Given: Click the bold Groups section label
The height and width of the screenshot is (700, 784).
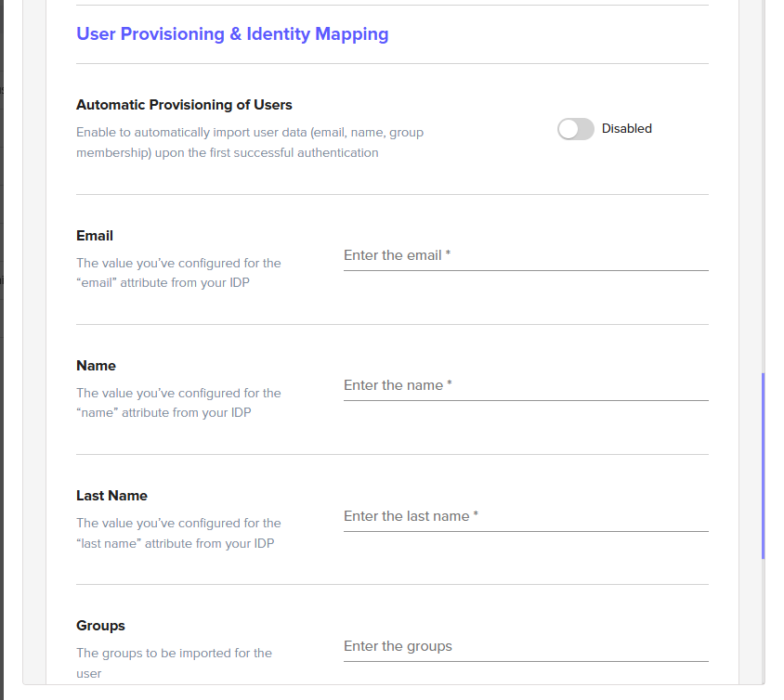Looking at the screenshot, I should pos(100,626).
